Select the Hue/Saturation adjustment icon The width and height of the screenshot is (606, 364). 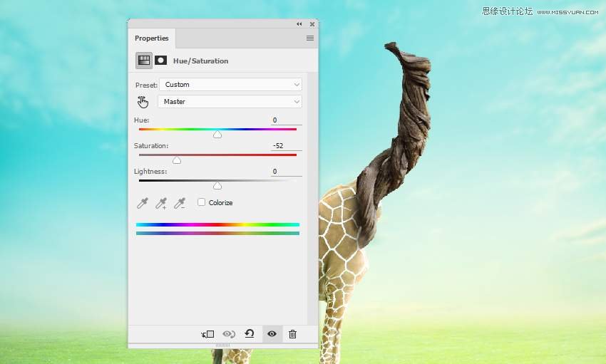pyautogui.click(x=144, y=61)
